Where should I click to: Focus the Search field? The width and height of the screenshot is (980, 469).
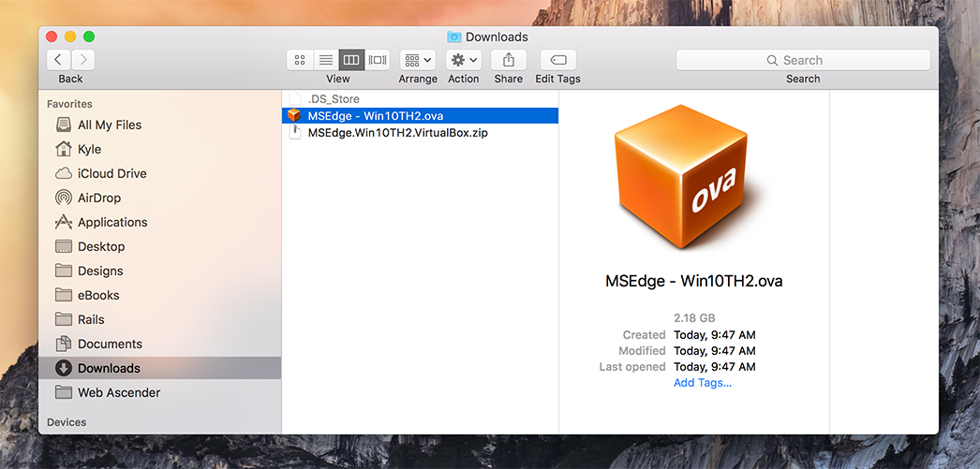803,60
